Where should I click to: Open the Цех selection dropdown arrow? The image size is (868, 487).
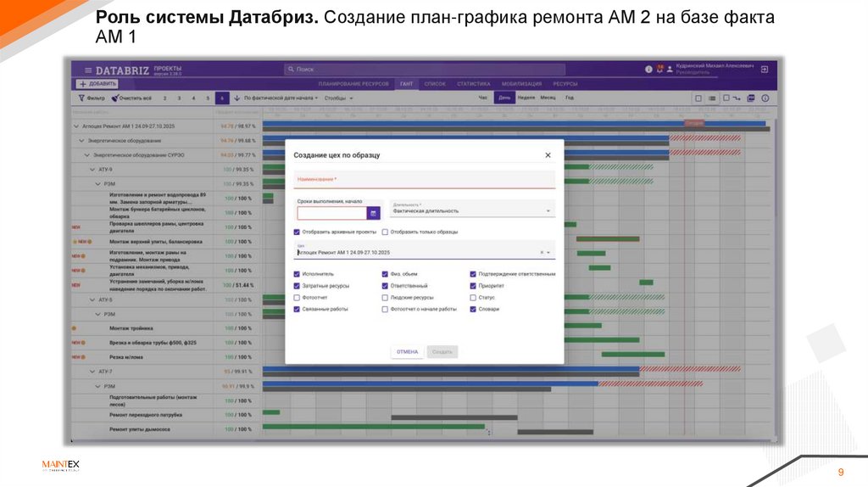coord(548,253)
